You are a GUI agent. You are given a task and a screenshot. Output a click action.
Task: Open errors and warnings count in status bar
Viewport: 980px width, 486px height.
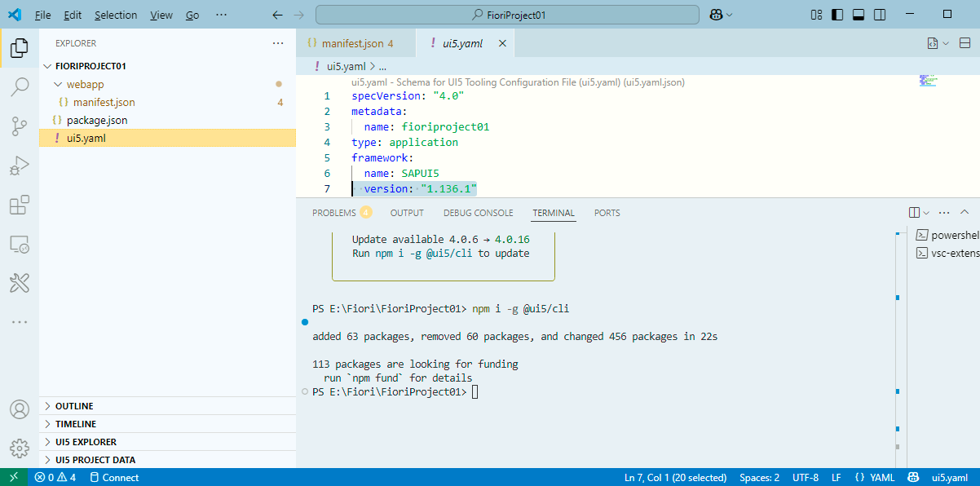pyautogui.click(x=55, y=477)
